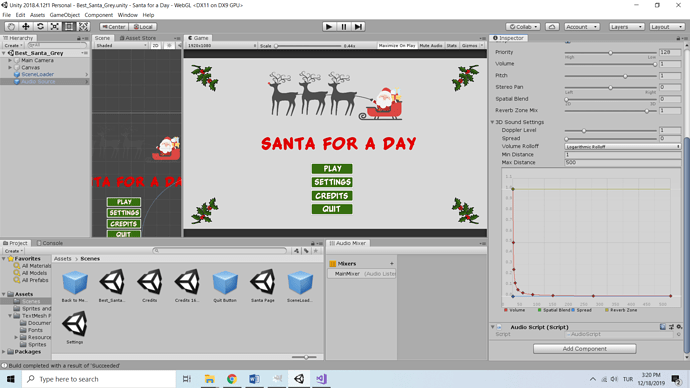Open the Shaded draw mode dropdown
Screen dimensions: 690x388
click(121, 45)
